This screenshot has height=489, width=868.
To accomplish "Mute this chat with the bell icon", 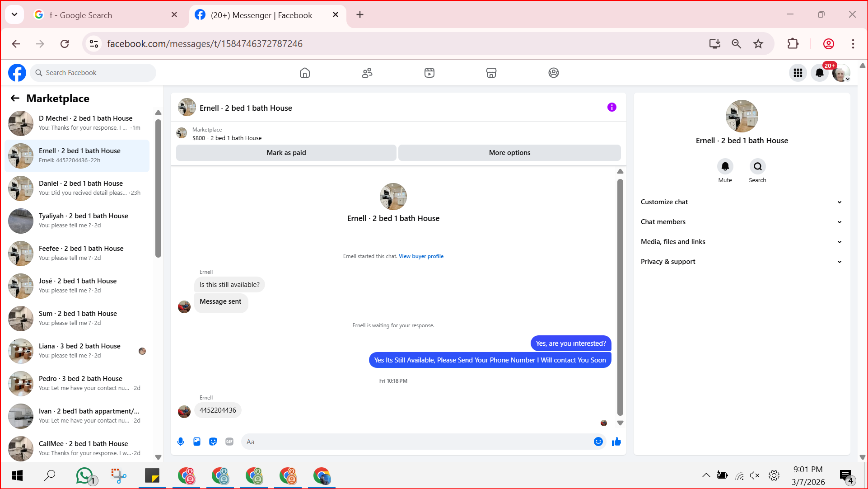I will [725, 166].
